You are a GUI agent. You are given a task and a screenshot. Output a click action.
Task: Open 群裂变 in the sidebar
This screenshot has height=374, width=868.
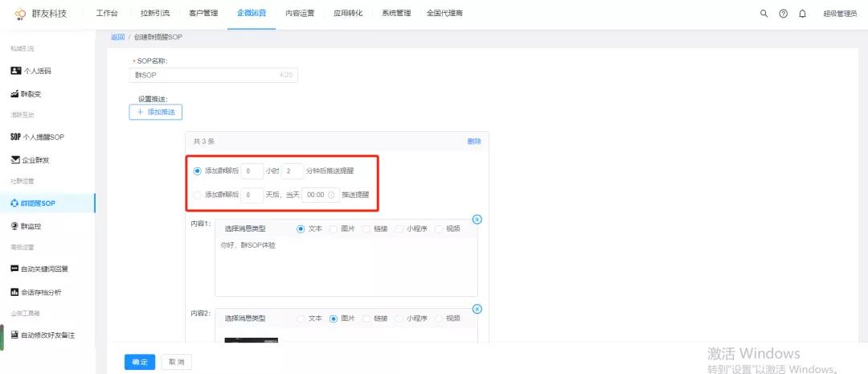tap(31, 93)
